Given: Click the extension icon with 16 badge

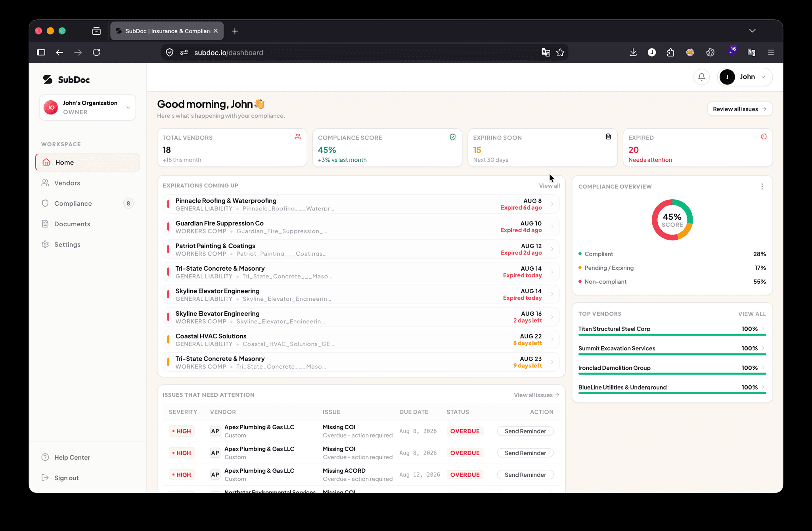Looking at the screenshot, I should [732, 52].
